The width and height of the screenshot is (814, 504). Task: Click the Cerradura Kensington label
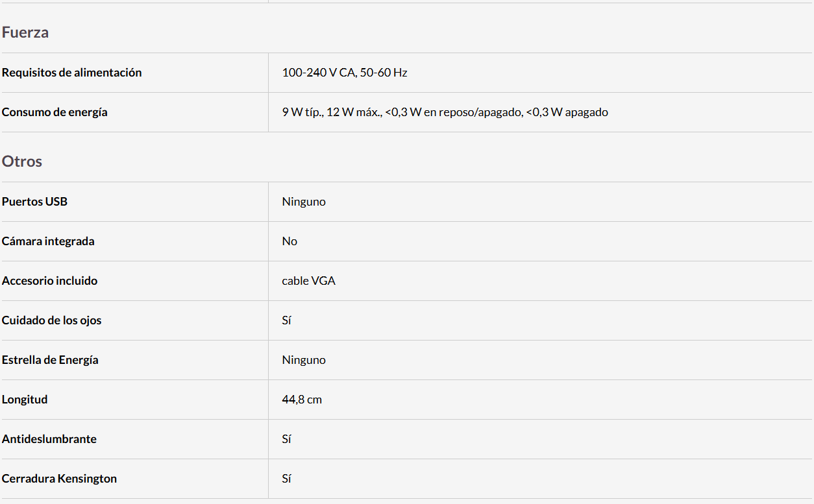pyautogui.click(x=59, y=479)
